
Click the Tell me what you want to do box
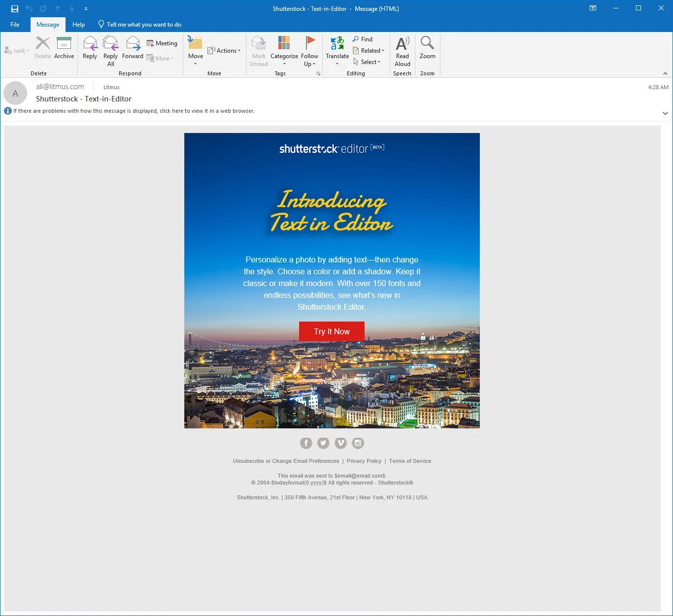[139, 25]
